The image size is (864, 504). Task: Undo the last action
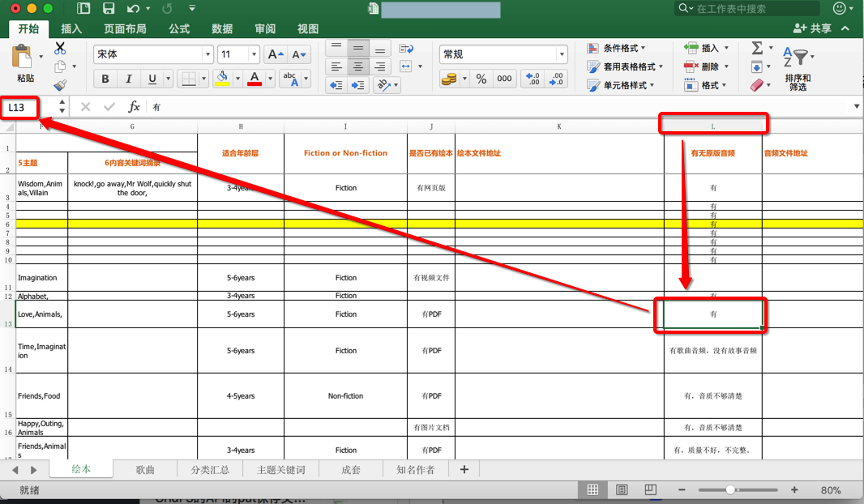(x=134, y=8)
